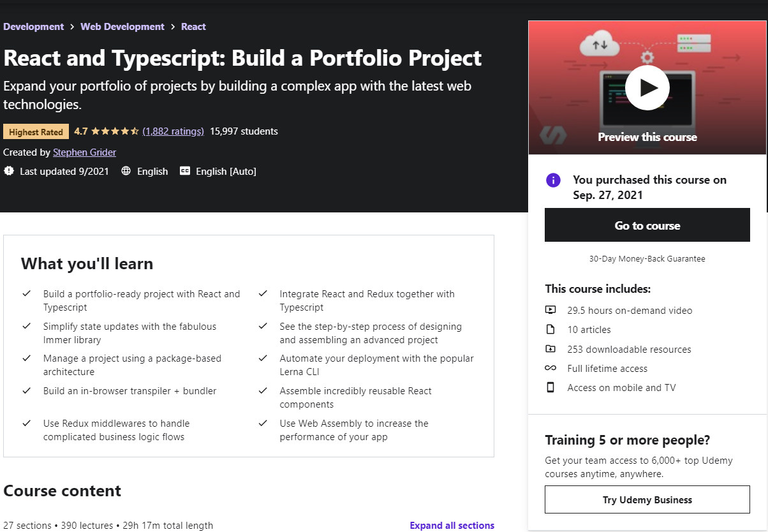
Task: Click the infinity lifetime access icon
Action: point(550,368)
